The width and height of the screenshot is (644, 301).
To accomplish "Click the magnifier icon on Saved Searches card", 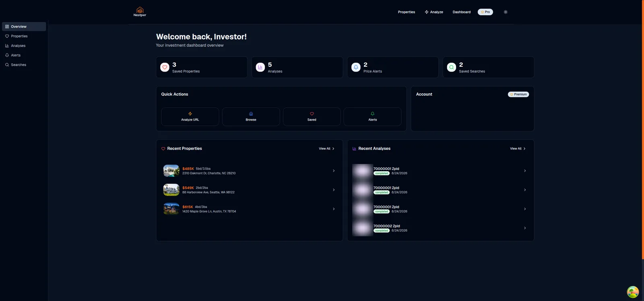I will click(x=452, y=67).
